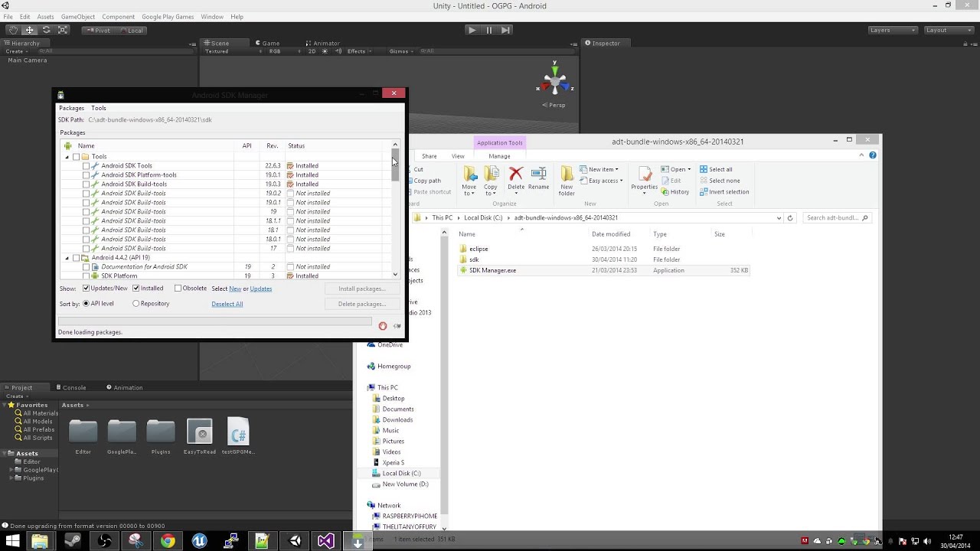
Task: Select the Repository sort radio button
Action: [136, 304]
